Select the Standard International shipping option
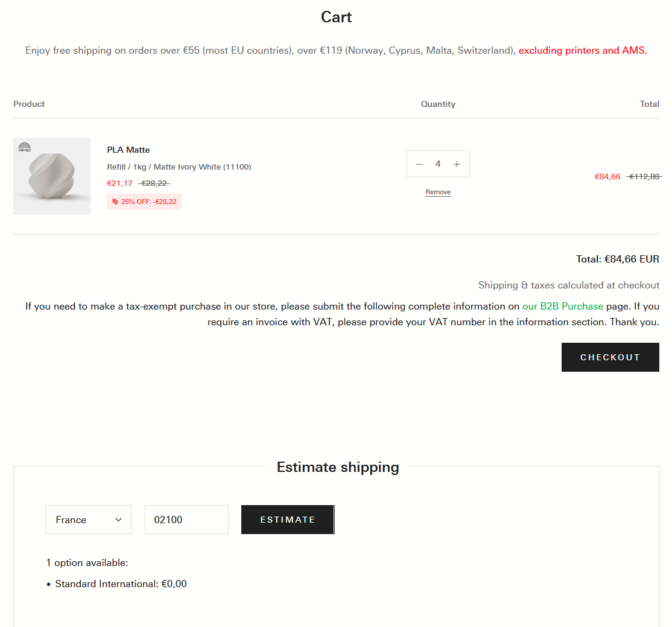Screen dimensions: 672x627 pos(121,584)
